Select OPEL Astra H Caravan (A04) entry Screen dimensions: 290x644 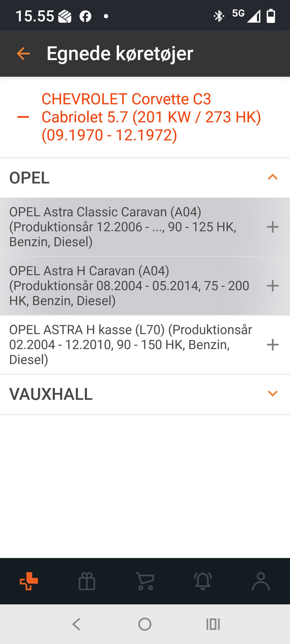[x=129, y=286]
